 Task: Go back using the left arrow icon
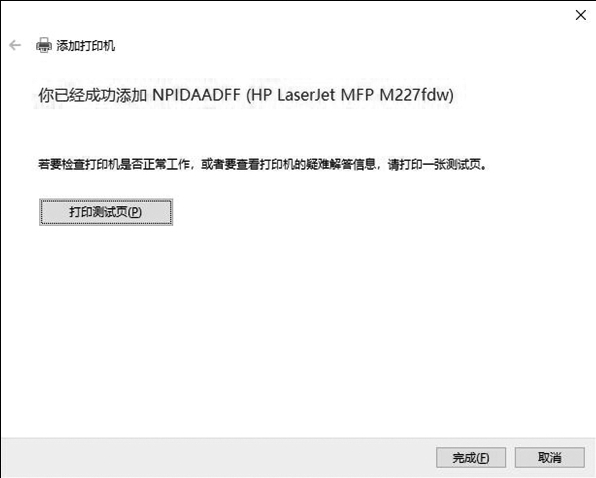15,45
